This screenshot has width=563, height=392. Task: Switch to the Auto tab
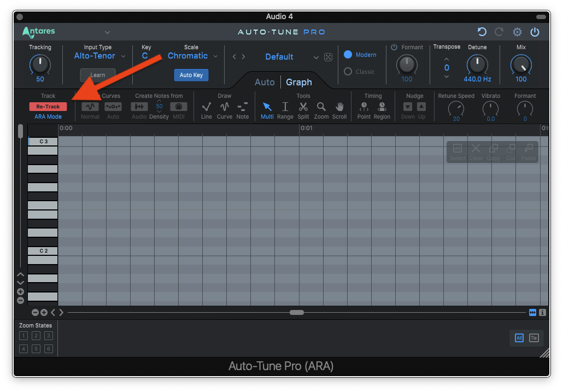point(265,82)
